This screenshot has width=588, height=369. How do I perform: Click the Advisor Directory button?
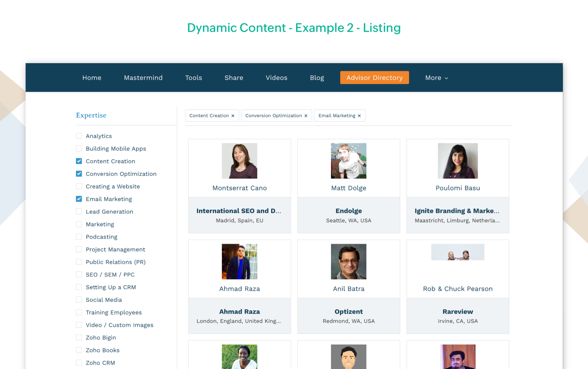click(375, 78)
